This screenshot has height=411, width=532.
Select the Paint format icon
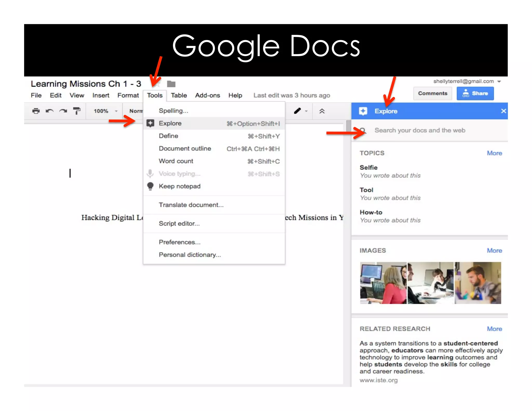pos(77,111)
